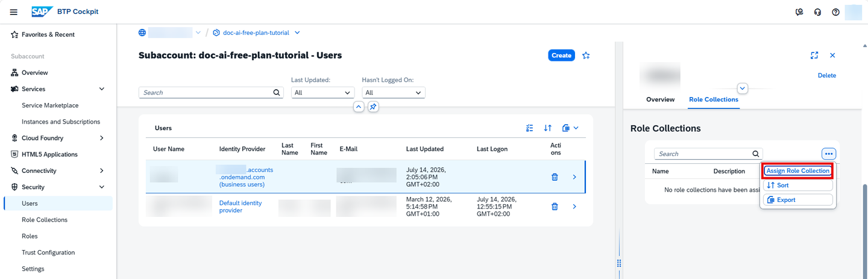Expand the details panel header chevron
The height and width of the screenshot is (279, 868).
(x=743, y=89)
